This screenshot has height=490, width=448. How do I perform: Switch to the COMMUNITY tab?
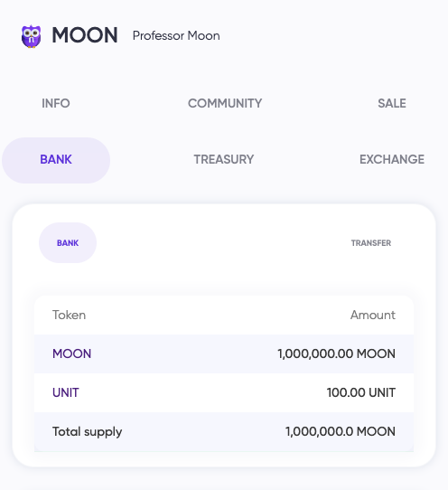(x=225, y=103)
